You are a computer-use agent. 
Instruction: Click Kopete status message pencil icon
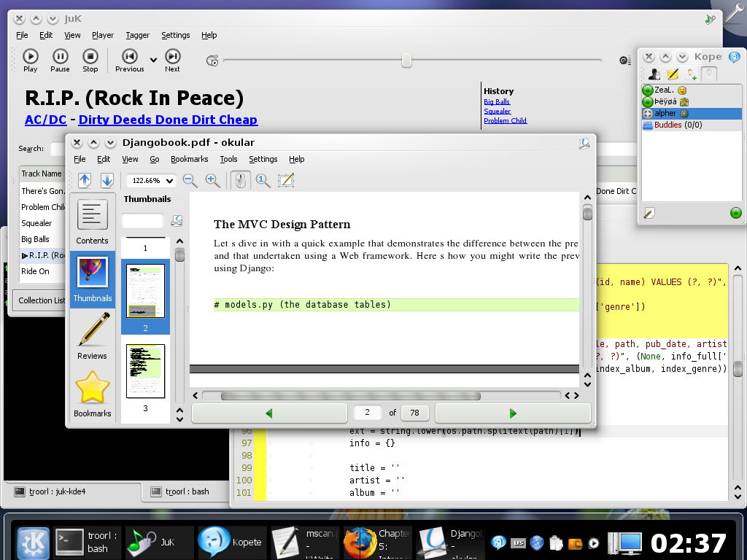coord(672,74)
